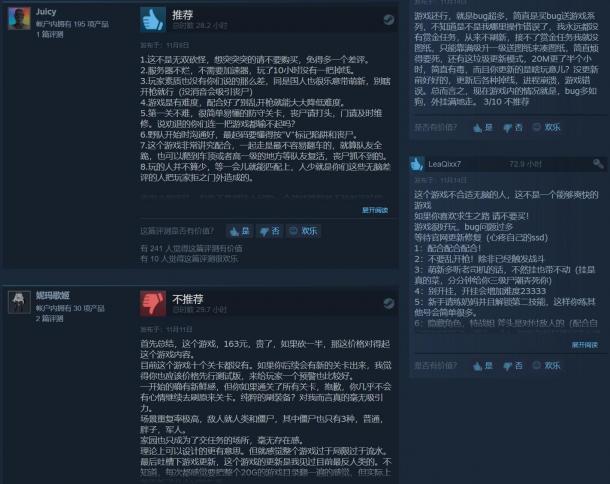Click the key icon on LeaQixx7's review
This screenshot has width=610, height=484.
pos(598,164)
